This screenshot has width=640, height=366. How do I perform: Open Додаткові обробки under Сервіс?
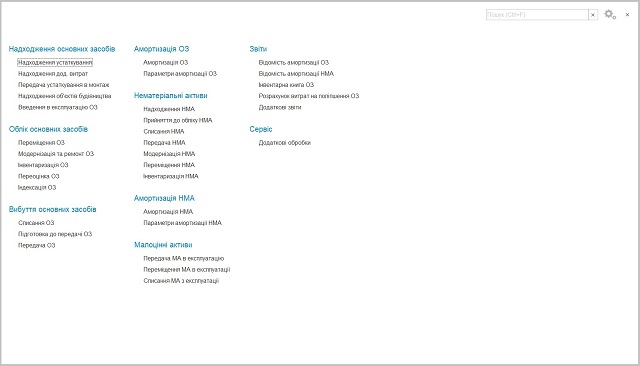284,143
